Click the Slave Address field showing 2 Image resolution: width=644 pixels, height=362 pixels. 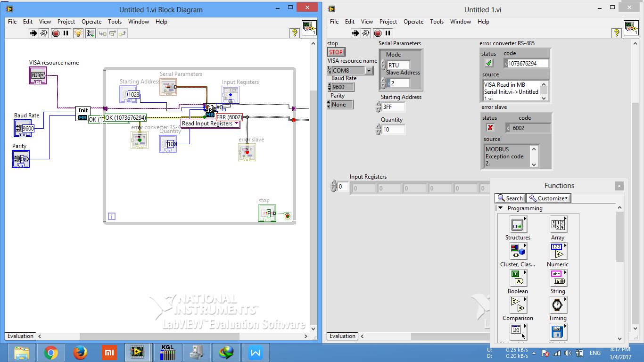399,83
